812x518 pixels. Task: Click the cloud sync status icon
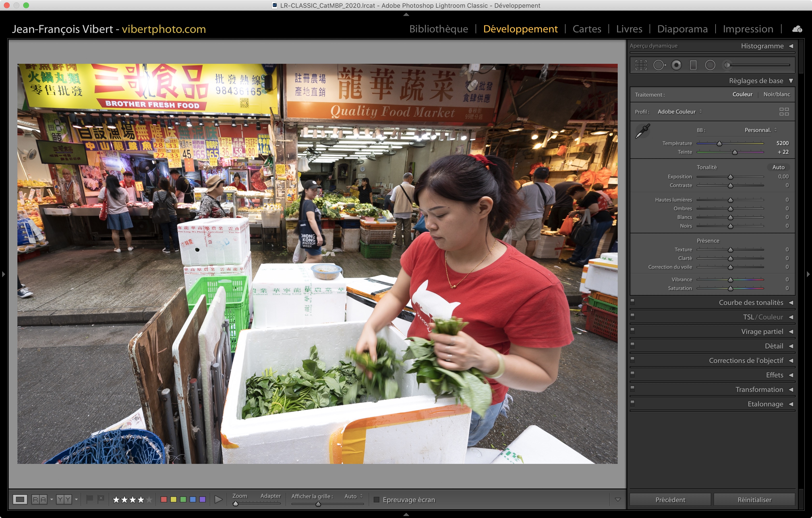[x=797, y=29]
